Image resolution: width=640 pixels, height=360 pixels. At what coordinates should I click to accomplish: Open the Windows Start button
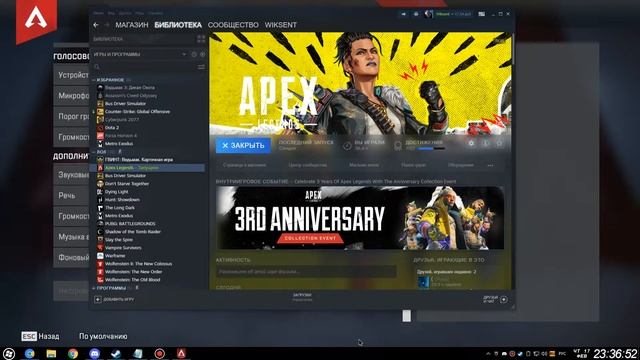point(8,353)
